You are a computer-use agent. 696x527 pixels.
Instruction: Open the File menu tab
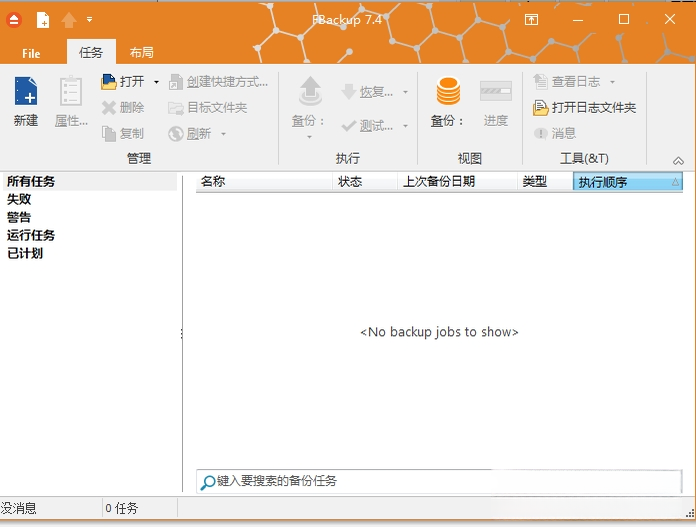(x=31, y=53)
